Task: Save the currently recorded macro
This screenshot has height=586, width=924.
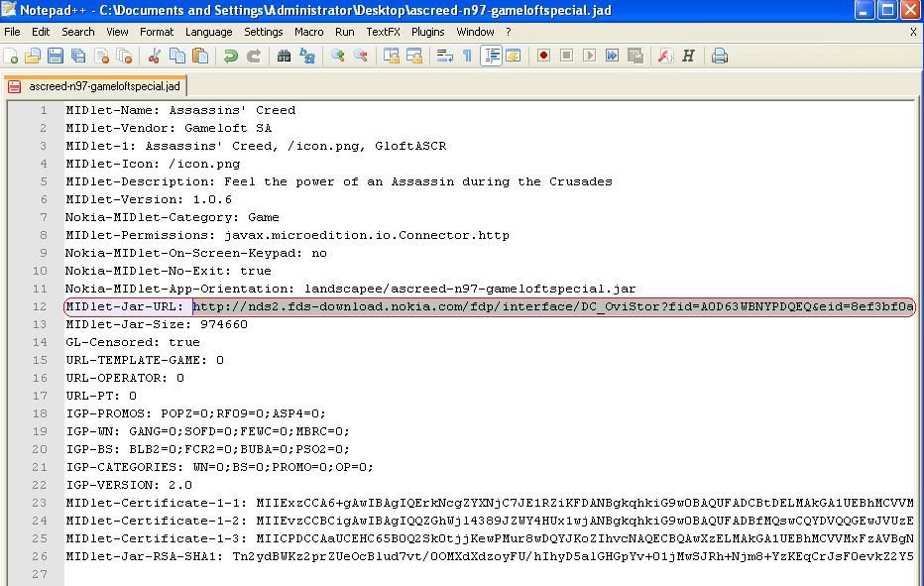Action: (x=635, y=56)
